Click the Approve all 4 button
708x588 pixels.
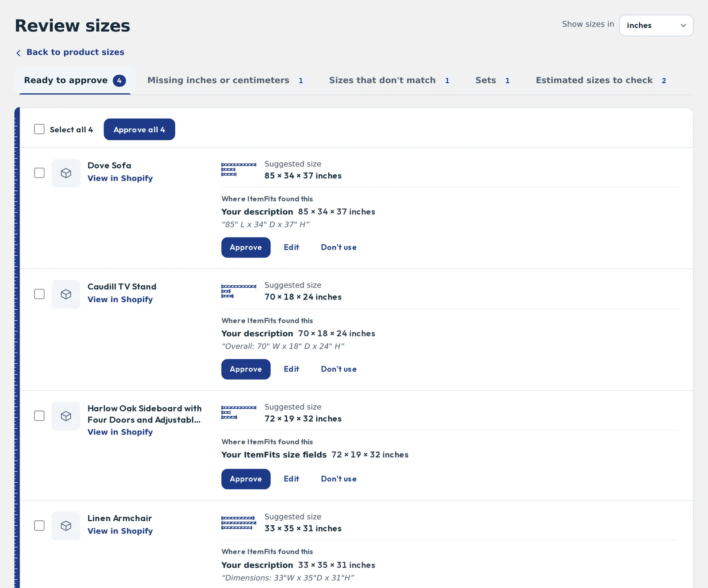pos(139,129)
